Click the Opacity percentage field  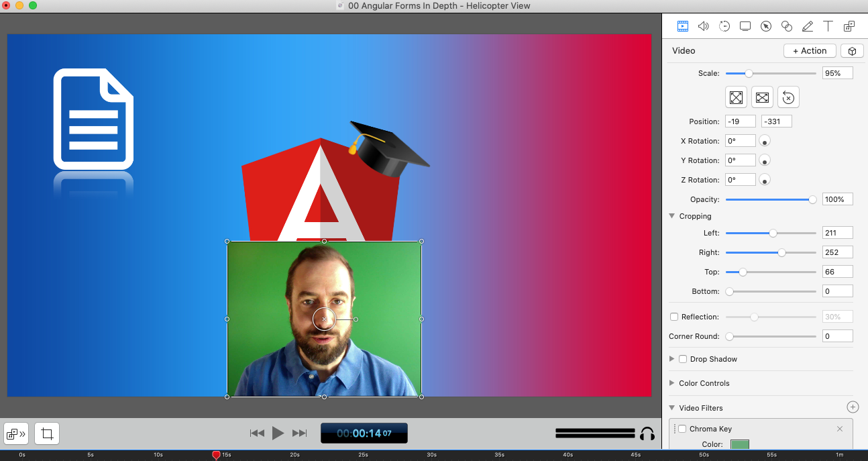838,199
